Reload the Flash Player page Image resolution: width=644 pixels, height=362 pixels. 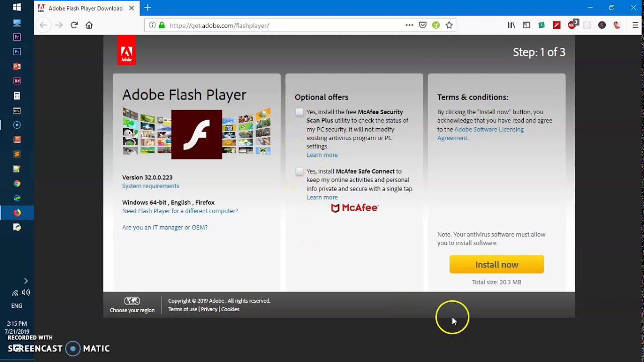[x=74, y=25]
